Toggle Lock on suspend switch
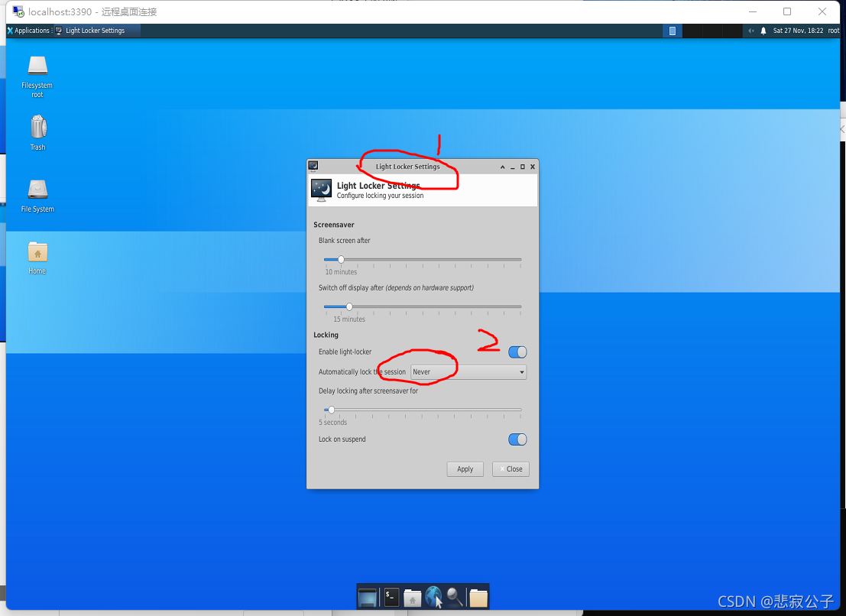The width and height of the screenshot is (846, 616). 517,439
